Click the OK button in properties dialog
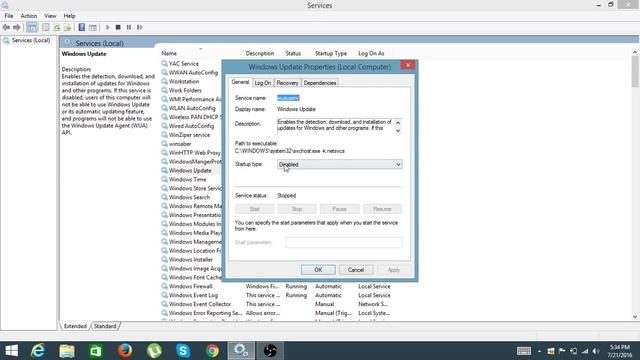 (x=318, y=270)
